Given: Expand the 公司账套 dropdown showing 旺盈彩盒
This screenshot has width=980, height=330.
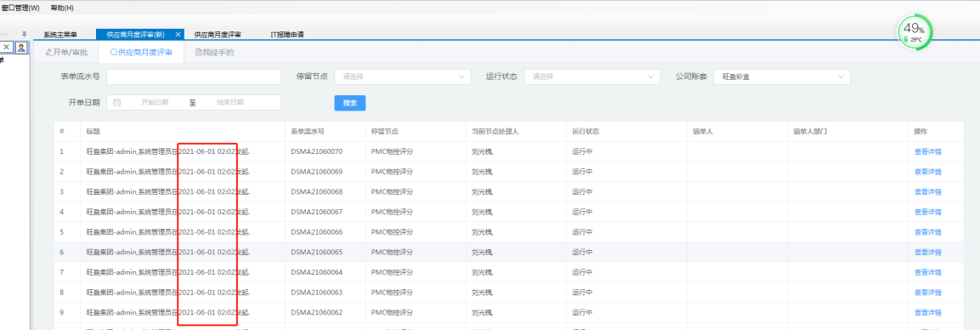Looking at the screenshot, I should pos(782,77).
